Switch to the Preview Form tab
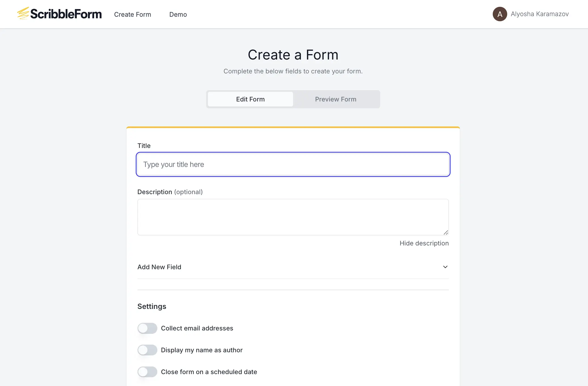 click(335, 99)
